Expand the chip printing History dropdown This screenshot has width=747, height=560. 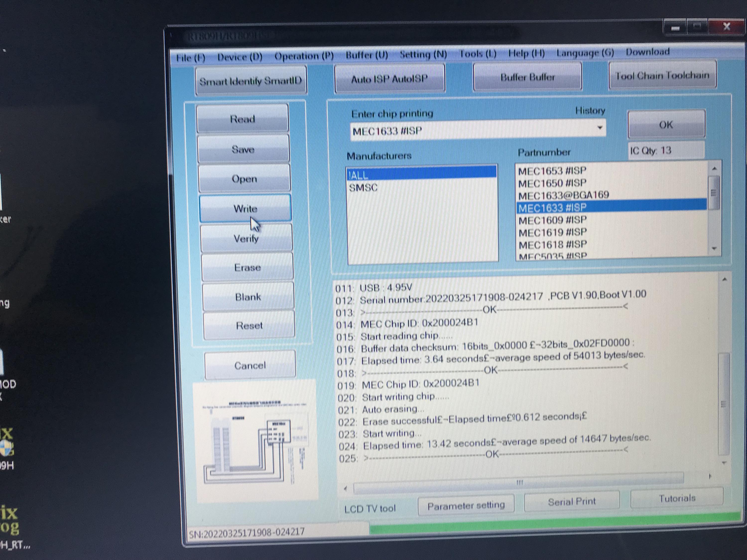click(x=600, y=128)
